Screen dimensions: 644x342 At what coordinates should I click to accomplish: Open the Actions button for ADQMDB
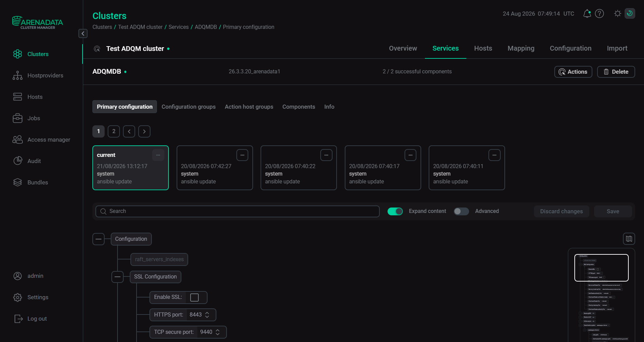573,72
